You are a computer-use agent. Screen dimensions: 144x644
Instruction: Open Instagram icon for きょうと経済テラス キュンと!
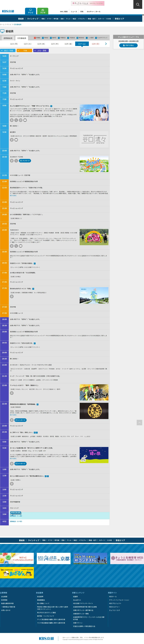[21, 120]
